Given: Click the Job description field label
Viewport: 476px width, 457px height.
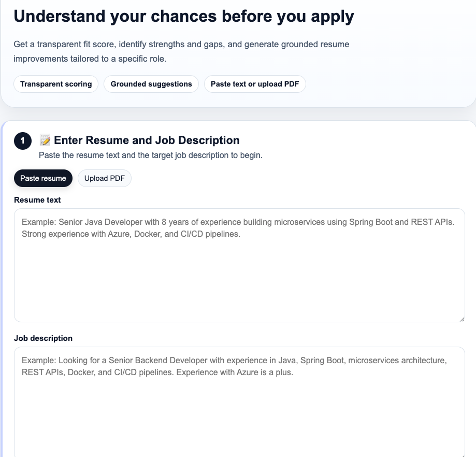Looking at the screenshot, I should tap(43, 338).
